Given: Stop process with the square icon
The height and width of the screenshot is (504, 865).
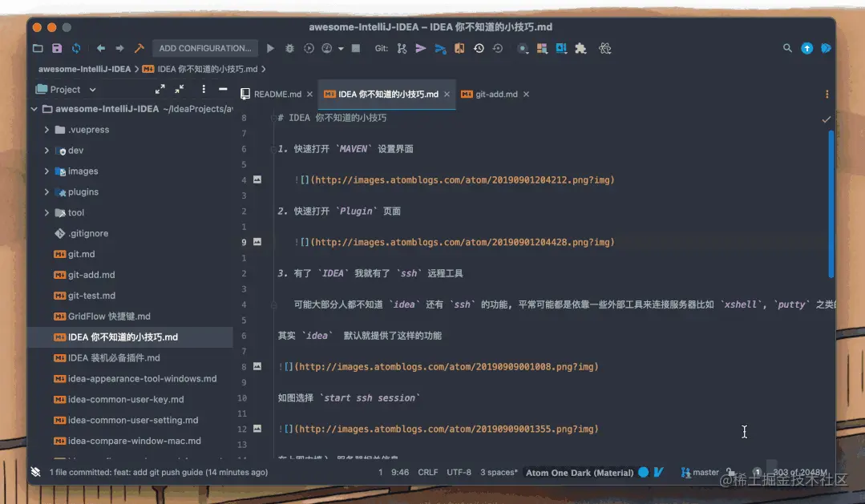Looking at the screenshot, I should pos(356,49).
